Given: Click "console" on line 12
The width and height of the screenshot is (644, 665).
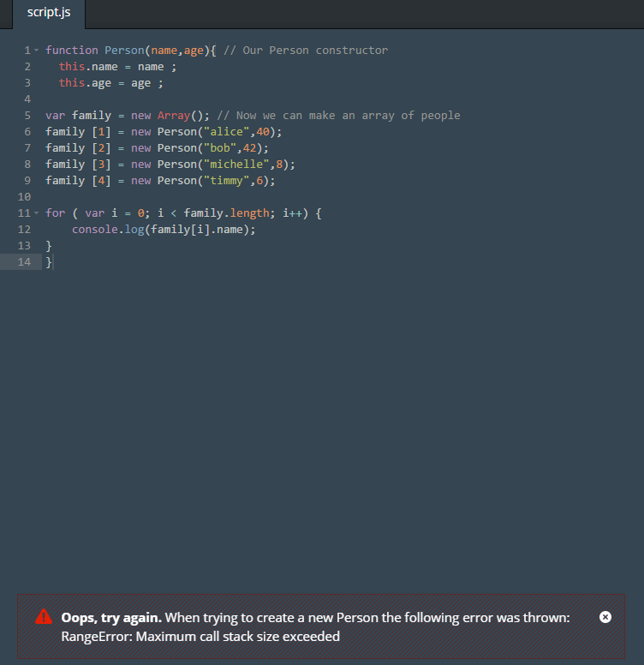Looking at the screenshot, I should coord(95,230).
